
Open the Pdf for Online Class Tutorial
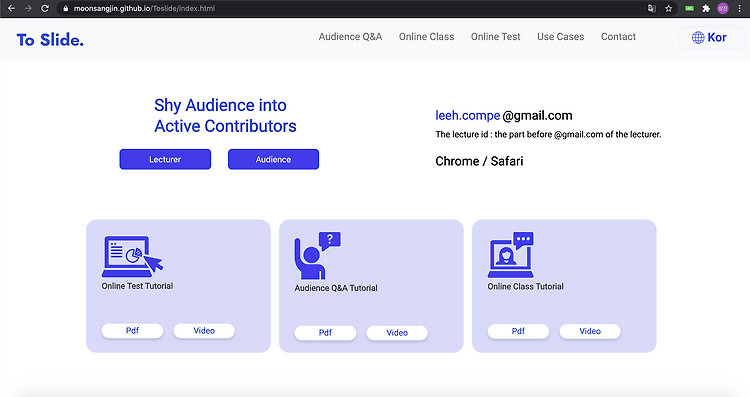coord(518,331)
